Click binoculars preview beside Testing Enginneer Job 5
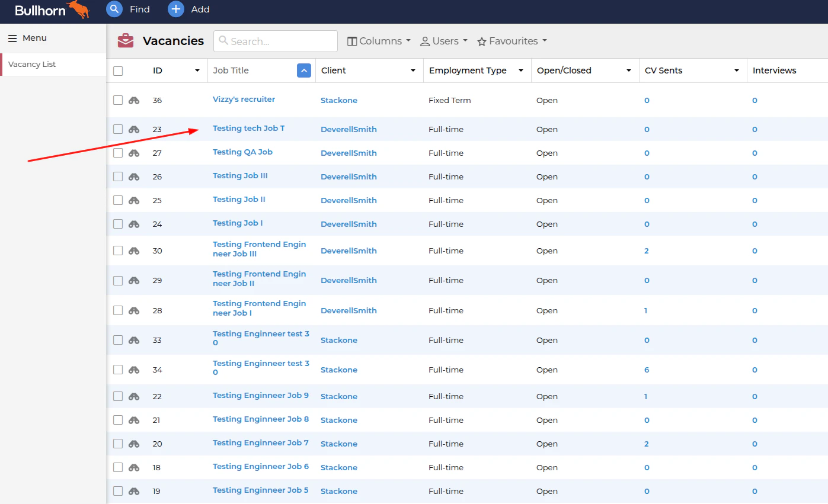 (x=133, y=491)
